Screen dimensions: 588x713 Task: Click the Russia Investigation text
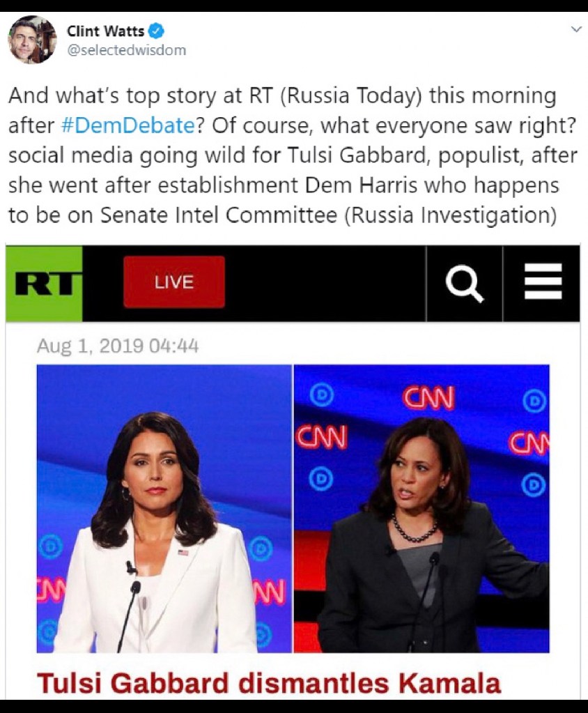tap(451, 215)
